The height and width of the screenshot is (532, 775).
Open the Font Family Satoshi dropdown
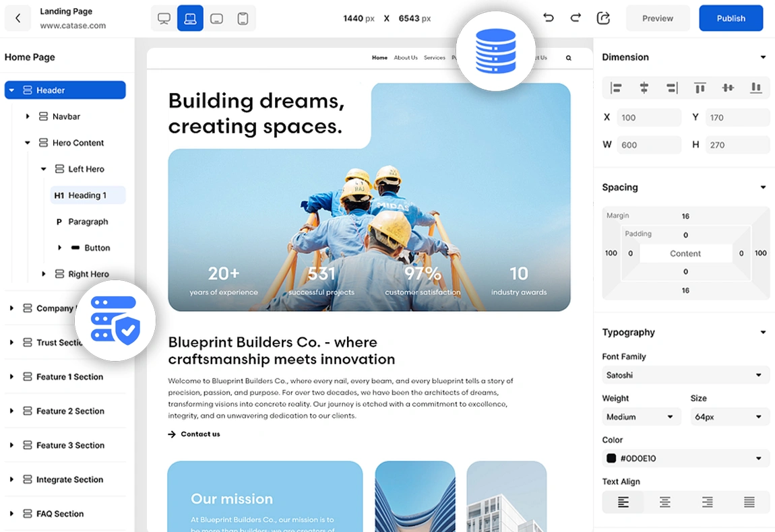(685, 375)
